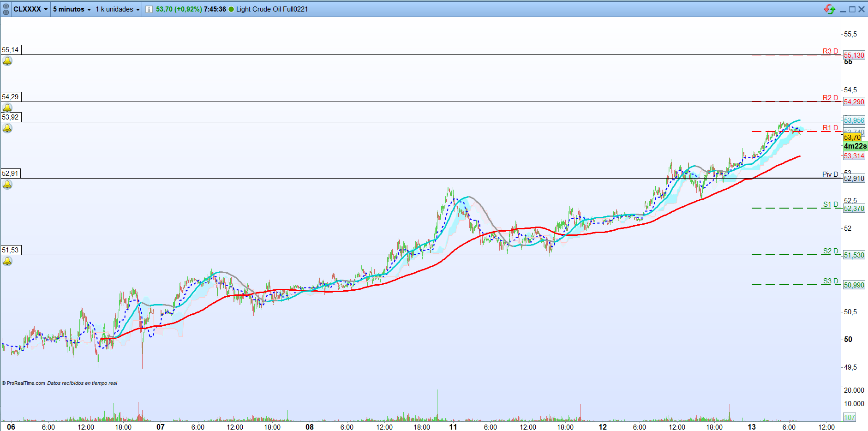
Task: Click the S1 D support pivot label
Action: 831,204
